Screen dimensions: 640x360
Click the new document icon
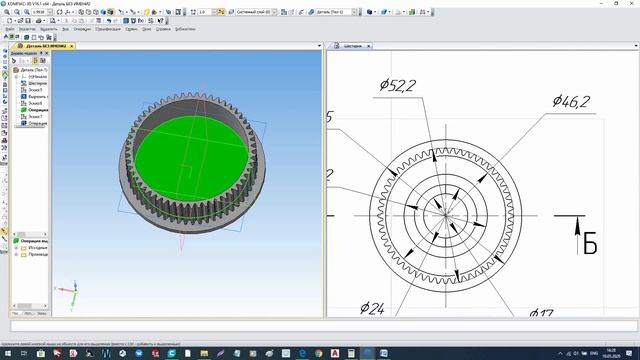9,21
